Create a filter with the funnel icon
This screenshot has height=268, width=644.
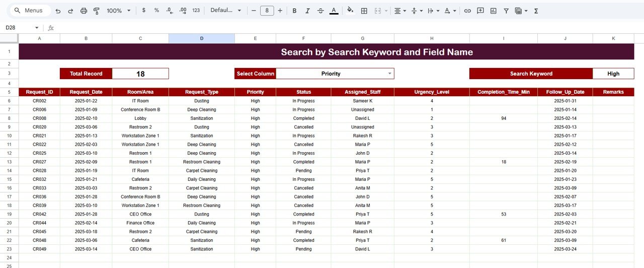click(506, 11)
